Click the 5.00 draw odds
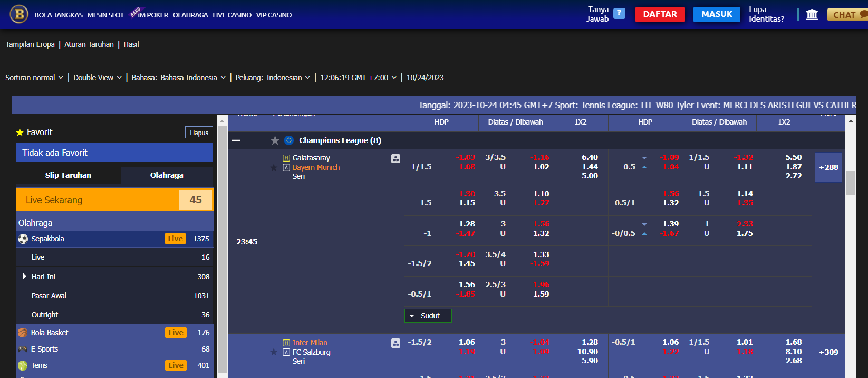Viewport: 868px width, 378px height. point(590,176)
